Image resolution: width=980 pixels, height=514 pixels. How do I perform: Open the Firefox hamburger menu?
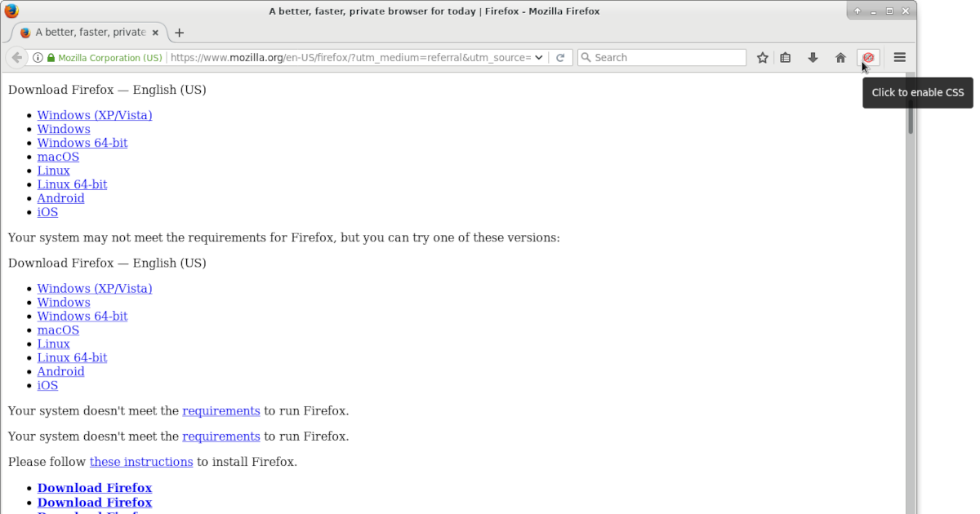tap(900, 57)
